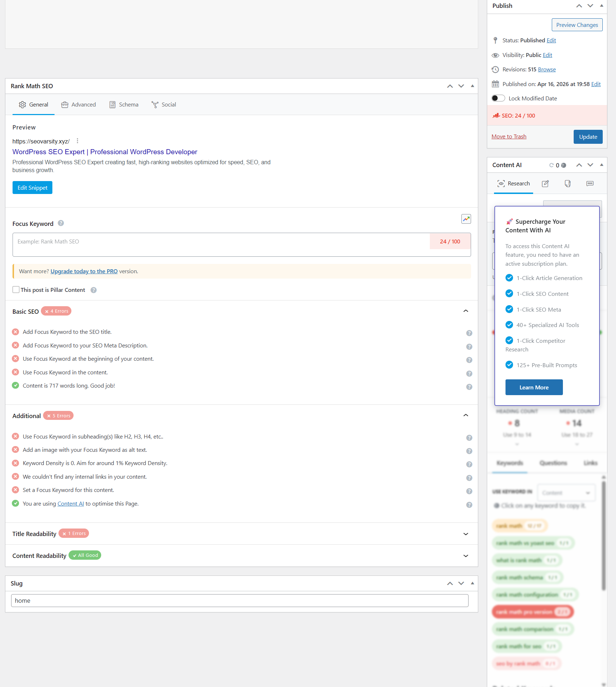Click the Content AI credits refresh icon
Viewport: 616px width, 687px height.
551,165
